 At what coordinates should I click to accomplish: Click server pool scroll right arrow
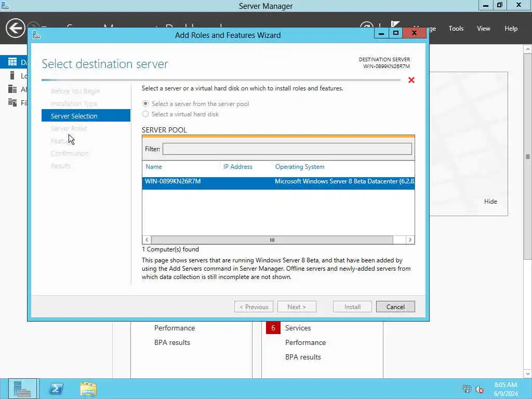(410, 240)
